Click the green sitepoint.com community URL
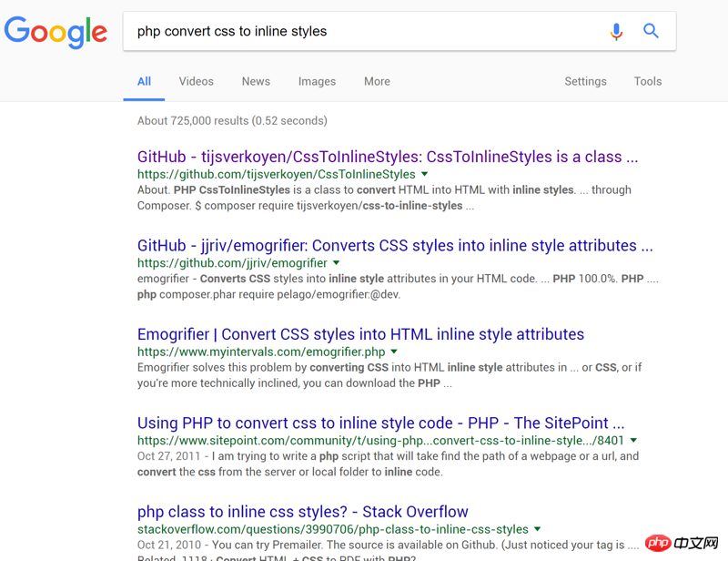 (380, 441)
